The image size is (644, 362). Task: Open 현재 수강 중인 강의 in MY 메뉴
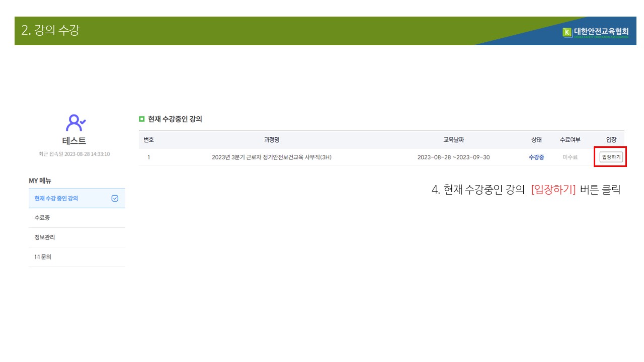(56, 199)
